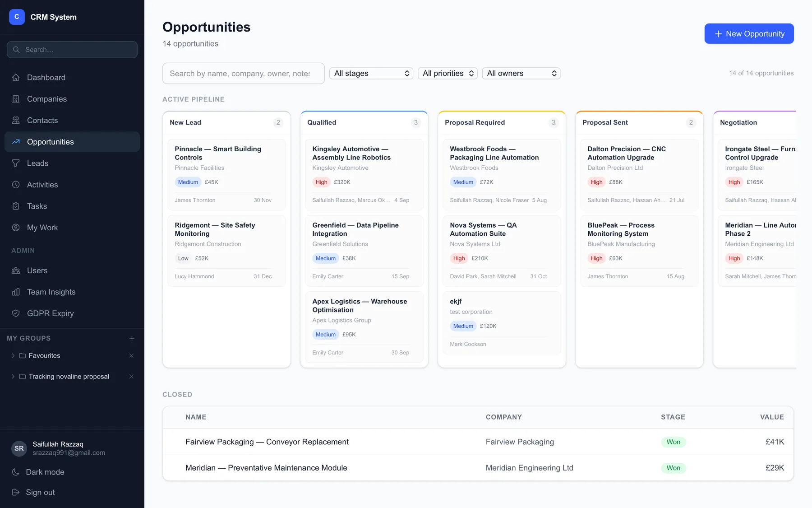Click the opportunities search input

click(x=244, y=73)
